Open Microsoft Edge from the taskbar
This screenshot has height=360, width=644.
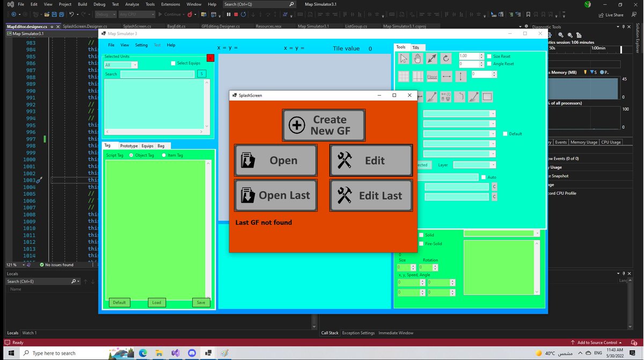pos(143,353)
